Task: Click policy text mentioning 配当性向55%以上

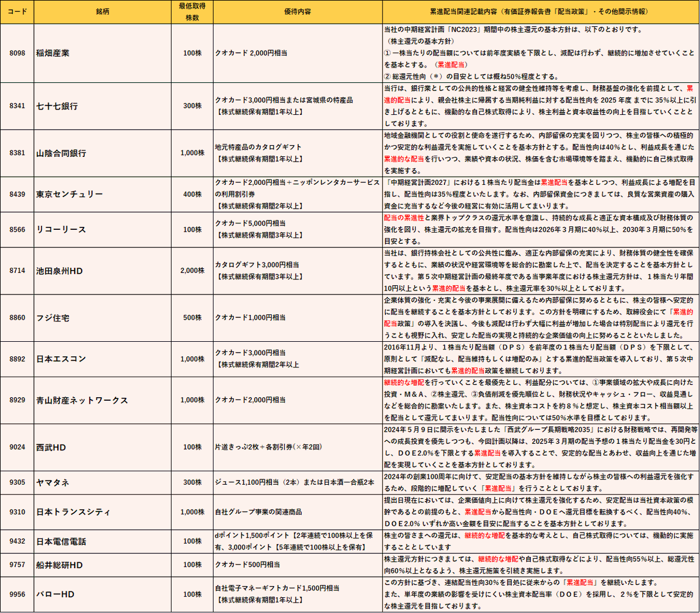Action: point(541,565)
